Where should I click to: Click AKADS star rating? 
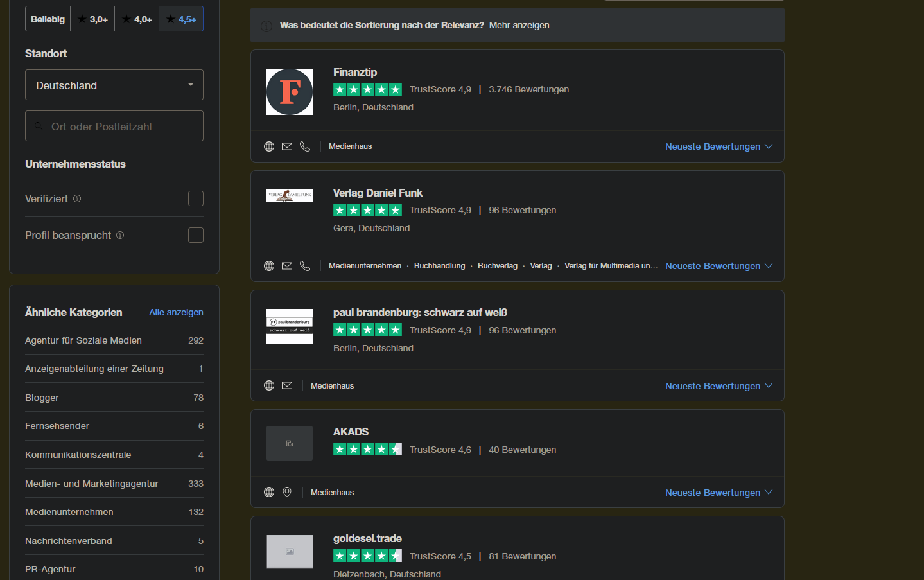[x=367, y=449]
